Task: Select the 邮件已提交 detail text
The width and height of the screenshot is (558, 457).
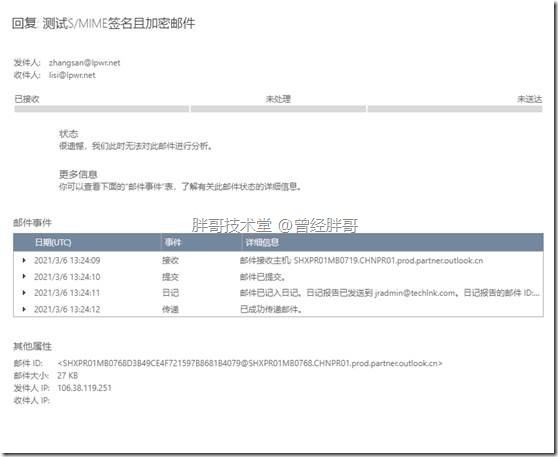Action: (x=263, y=277)
